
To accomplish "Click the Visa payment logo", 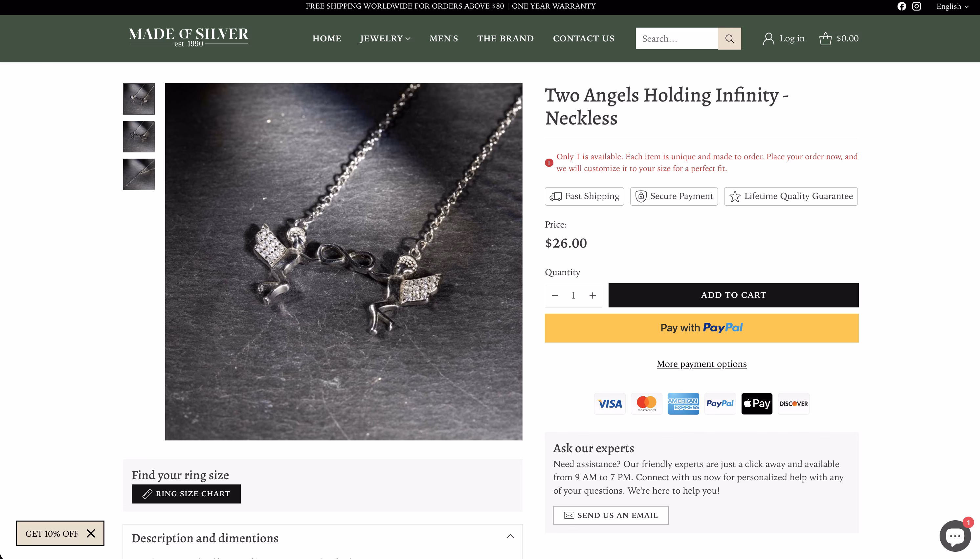I will click(x=610, y=404).
